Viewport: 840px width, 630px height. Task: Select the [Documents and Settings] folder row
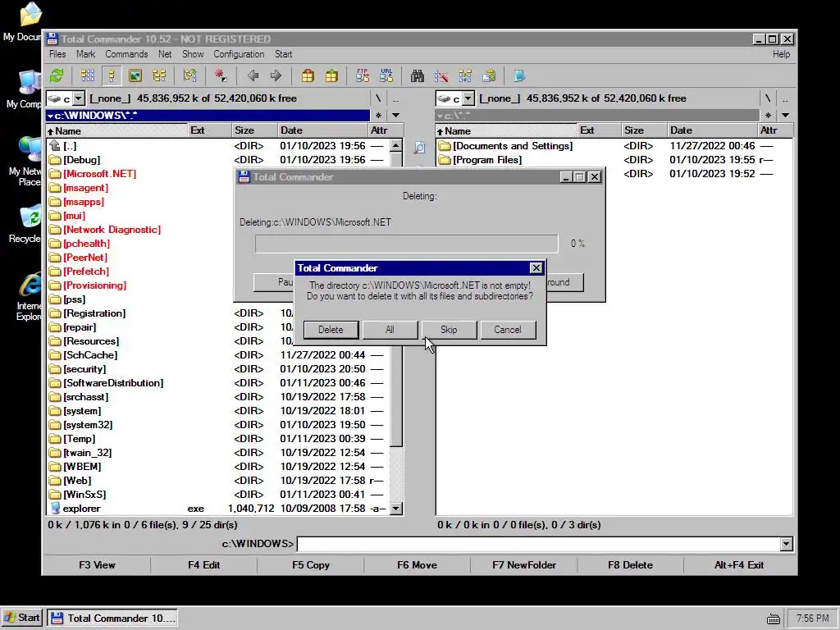[614, 146]
